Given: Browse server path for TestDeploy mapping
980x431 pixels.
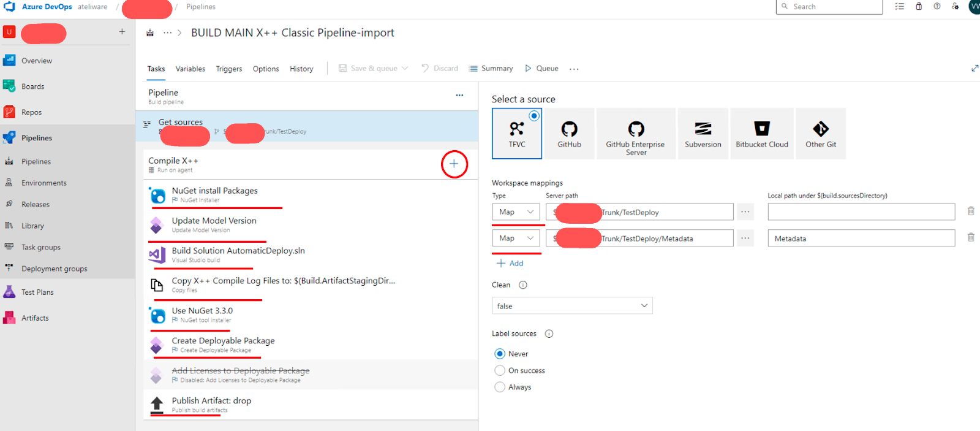Looking at the screenshot, I should click(745, 212).
